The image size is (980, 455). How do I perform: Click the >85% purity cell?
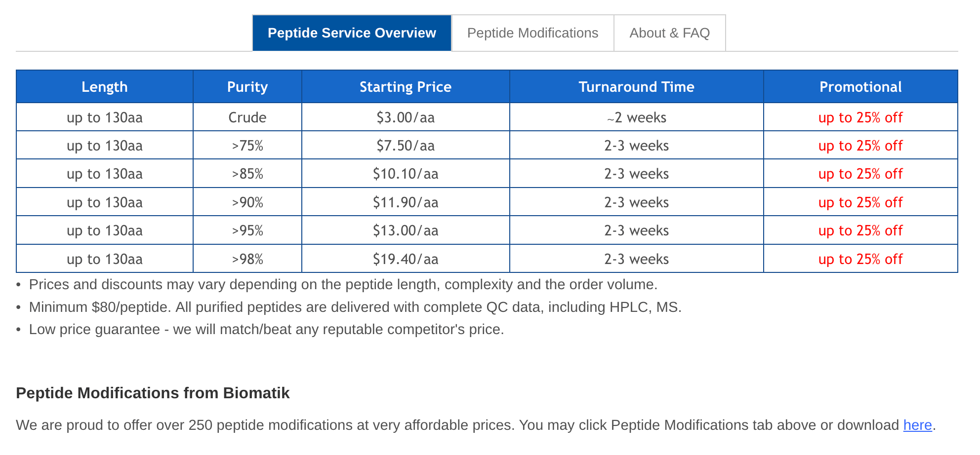(x=247, y=174)
